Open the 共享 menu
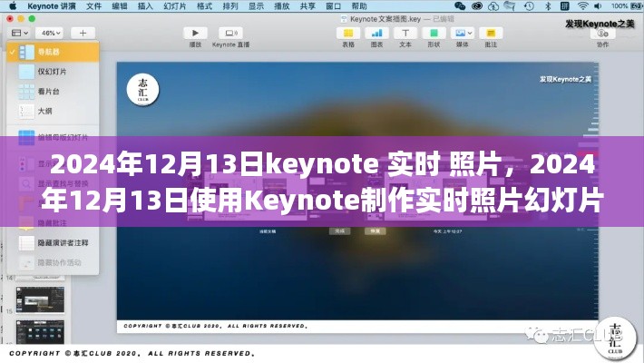The height and width of the screenshot is (363, 644). 307,6
